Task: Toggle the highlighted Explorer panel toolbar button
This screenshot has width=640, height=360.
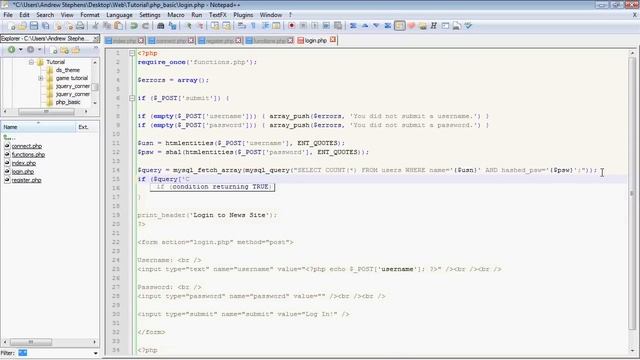Action: tap(400, 26)
